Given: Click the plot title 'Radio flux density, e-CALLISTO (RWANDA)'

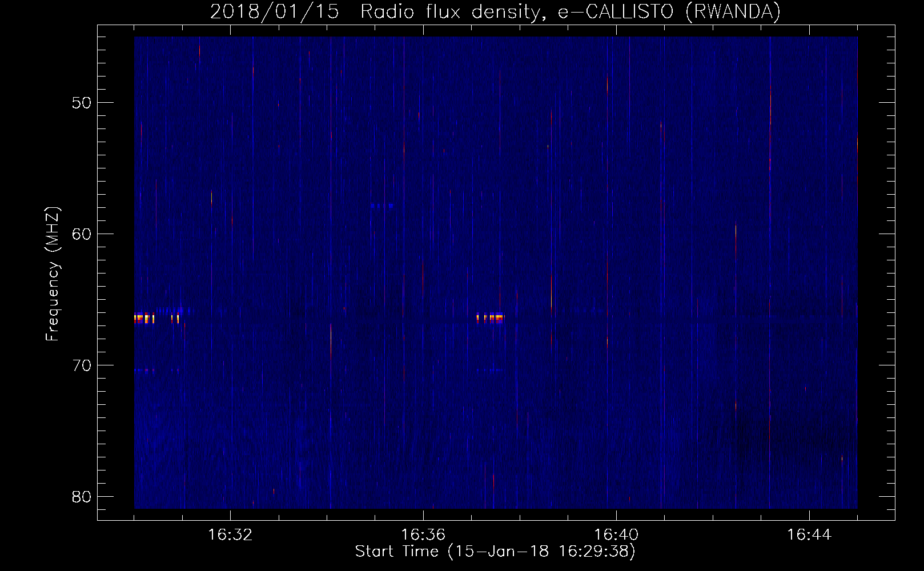Looking at the screenshot, I should point(571,11).
